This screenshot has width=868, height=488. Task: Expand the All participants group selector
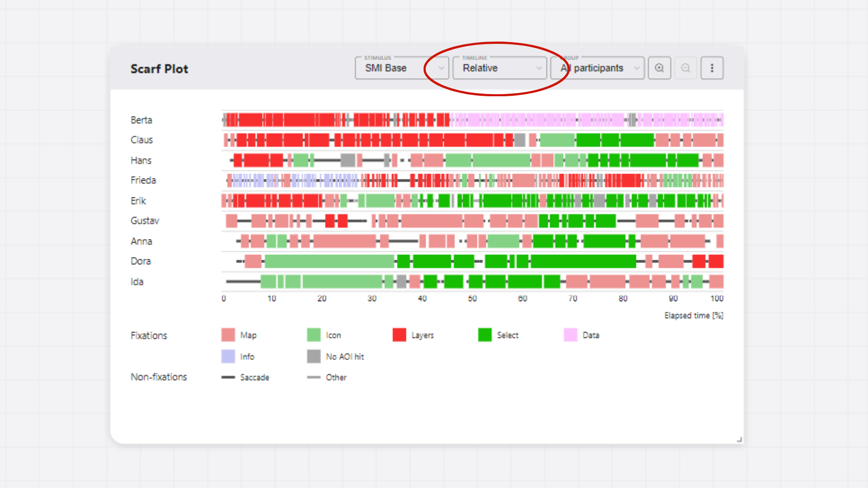597,68
